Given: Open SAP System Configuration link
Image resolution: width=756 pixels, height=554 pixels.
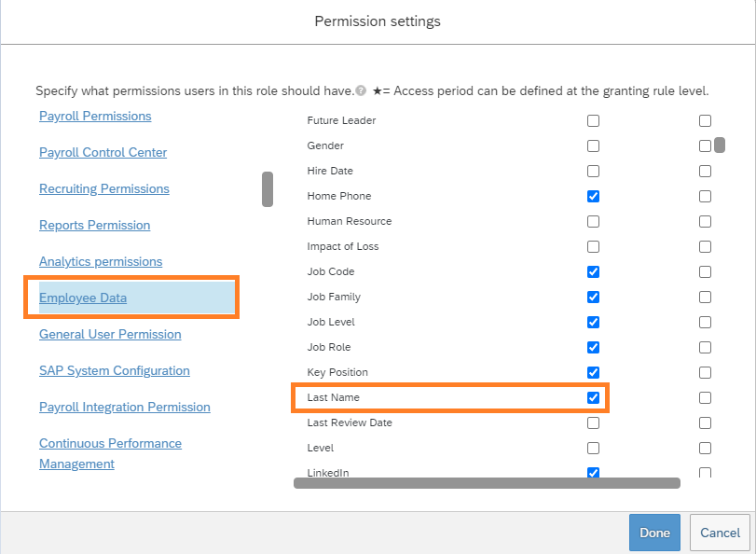Looking at the screenshot, I should (x=115, y=370).
